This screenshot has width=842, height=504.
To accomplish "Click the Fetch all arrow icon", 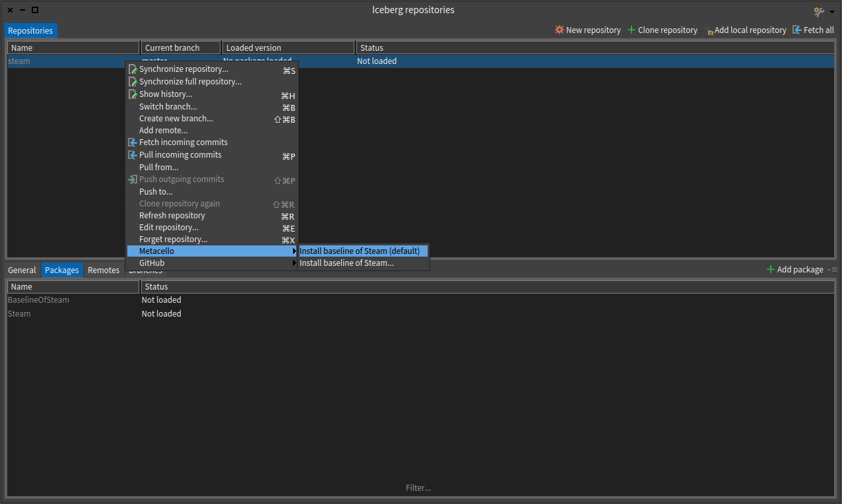I will click(x=797, y=30).
